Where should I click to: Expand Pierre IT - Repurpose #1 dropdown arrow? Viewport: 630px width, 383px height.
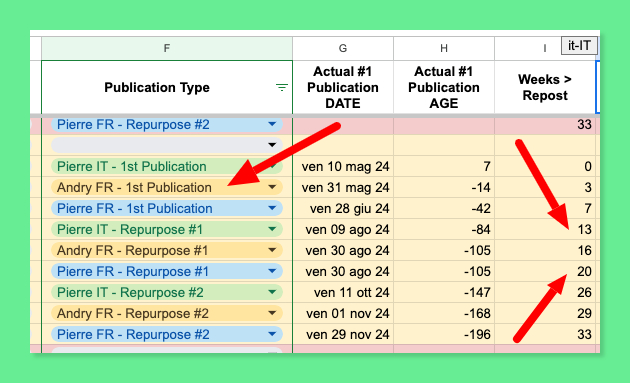point(272,229)
